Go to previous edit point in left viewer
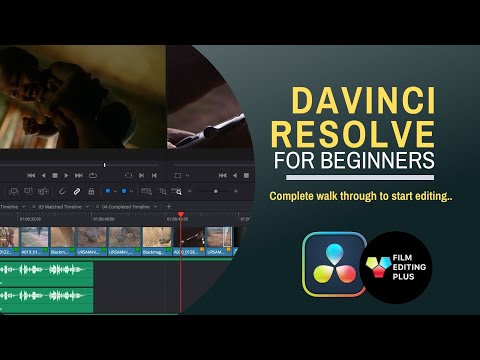The image size is (480, 360). [x=154, y=175]
